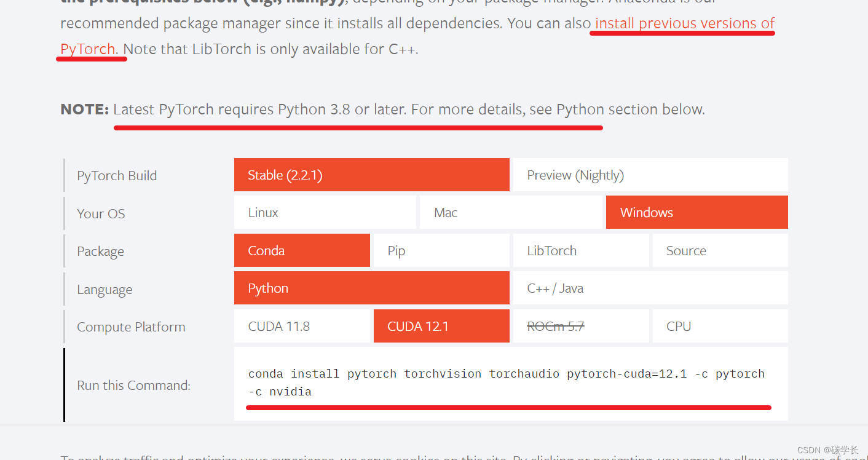The width and height of the screenshot is (868, 460).
Task: Select the Source package option
Action: pos(720,250)
